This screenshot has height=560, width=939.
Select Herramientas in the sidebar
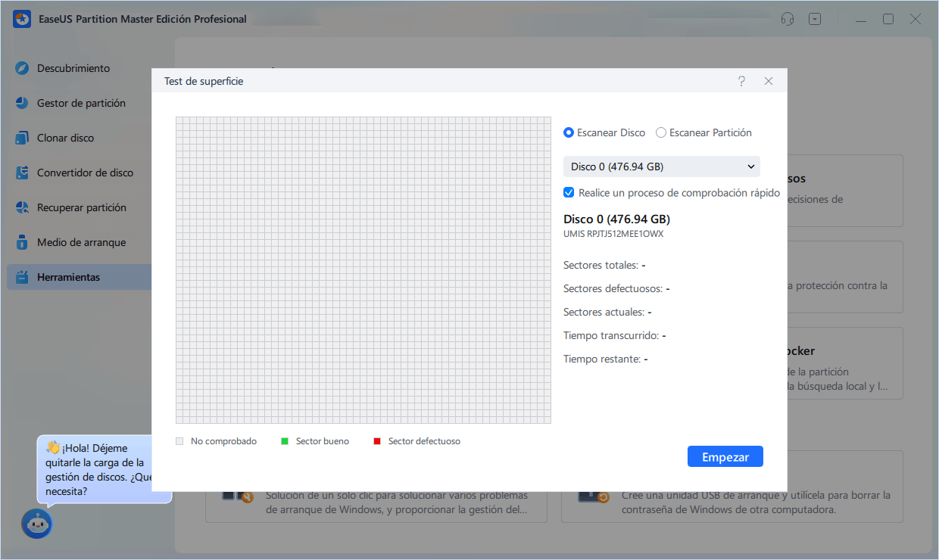(x=79, y=277)
